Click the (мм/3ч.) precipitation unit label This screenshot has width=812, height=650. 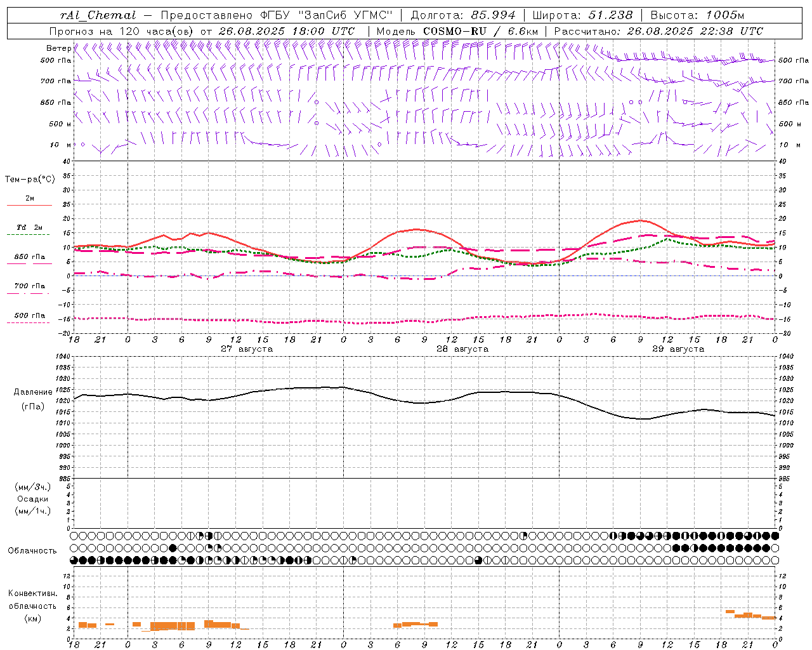click(32, 487)
